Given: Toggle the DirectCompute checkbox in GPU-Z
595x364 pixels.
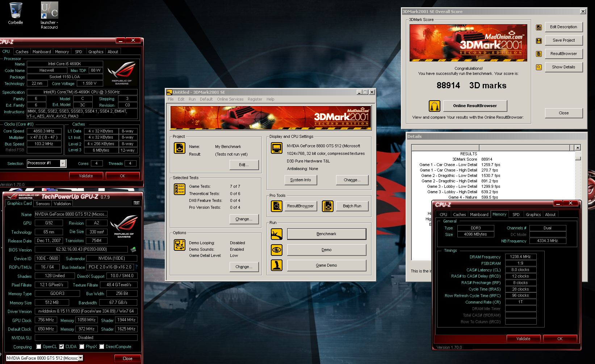Looking at the screenshot, I should [x=102, y=347].
